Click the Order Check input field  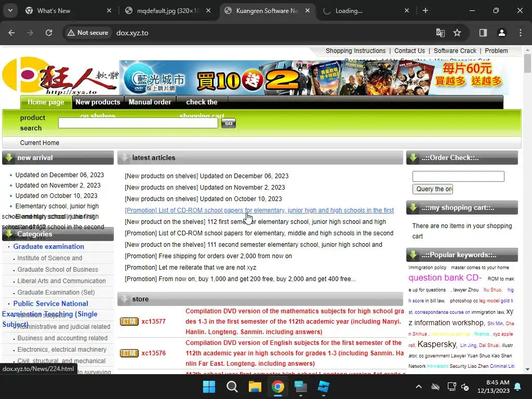click(x=458, y=177)
